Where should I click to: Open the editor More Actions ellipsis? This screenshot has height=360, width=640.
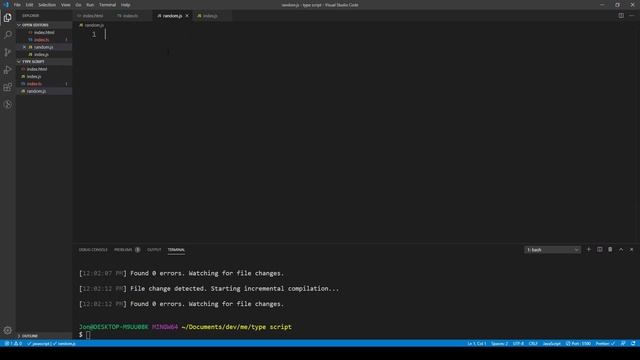(x=632, y=16)
